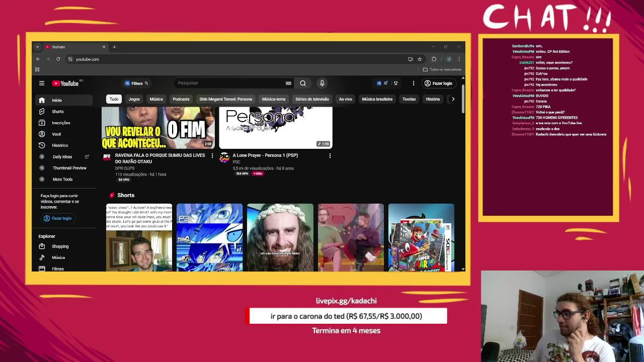Click the youtube.com address bar
The width and height of the screenshot is (644, 362).
(x=236, y=59)
